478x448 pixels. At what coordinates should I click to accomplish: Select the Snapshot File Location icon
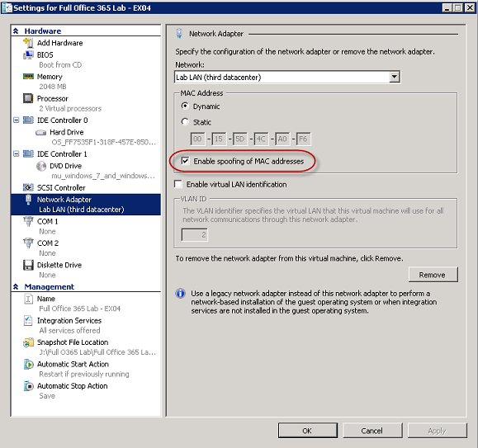[x=28, y=342]
